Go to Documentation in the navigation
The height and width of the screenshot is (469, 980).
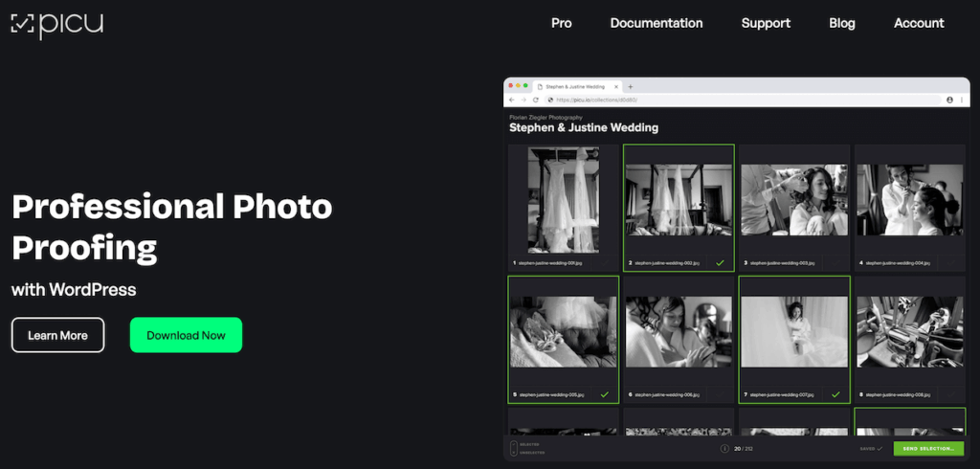[657, 23]
